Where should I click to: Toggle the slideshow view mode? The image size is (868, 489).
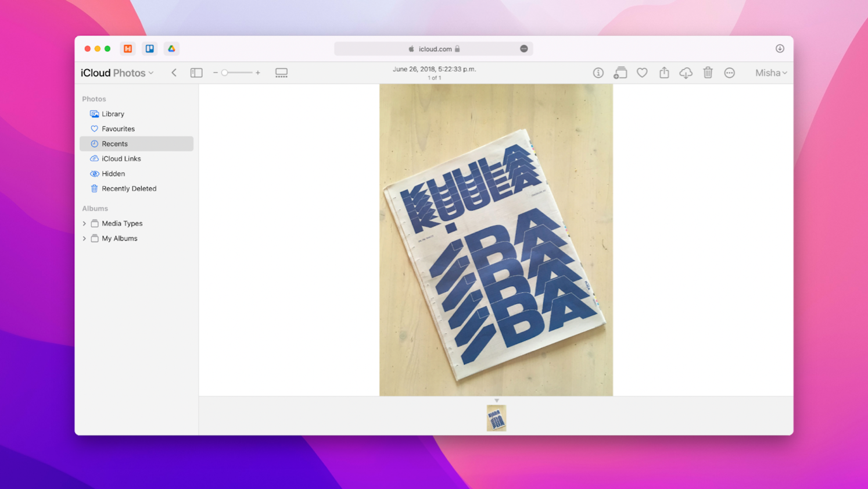(x=281, y=73)
